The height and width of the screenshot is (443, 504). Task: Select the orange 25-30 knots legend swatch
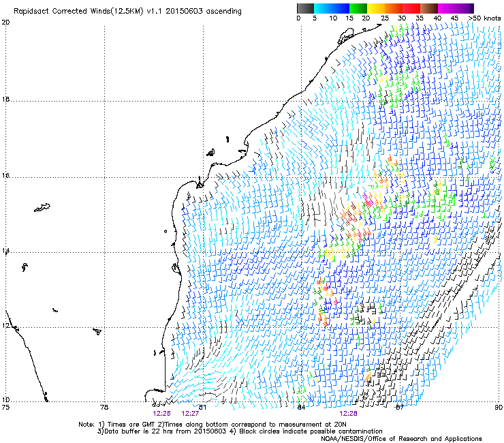coord(394,8)
